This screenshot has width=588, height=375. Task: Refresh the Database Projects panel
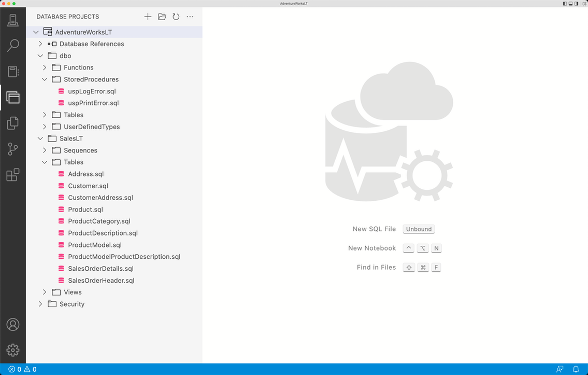point(176,16)
